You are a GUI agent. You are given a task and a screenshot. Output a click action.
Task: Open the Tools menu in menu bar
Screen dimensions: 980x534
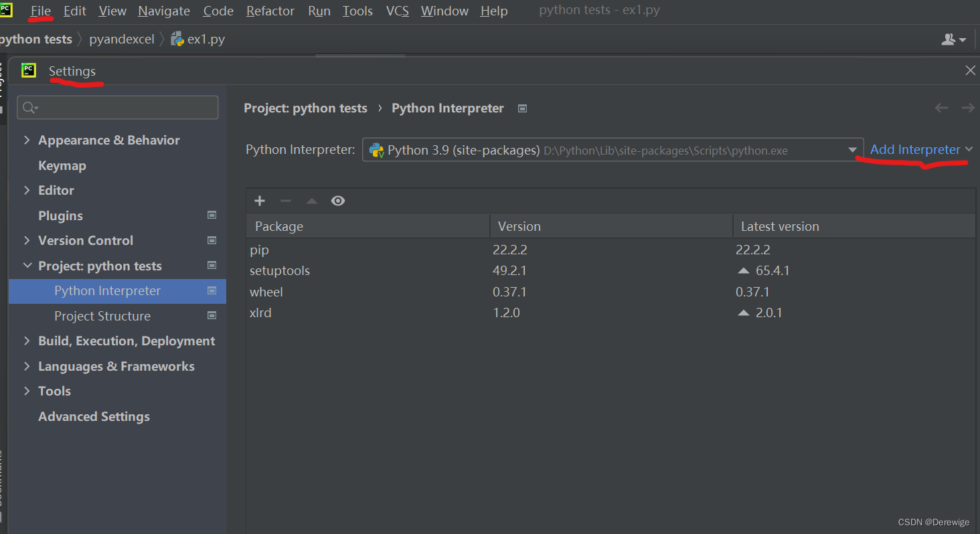tap(357, 11)
